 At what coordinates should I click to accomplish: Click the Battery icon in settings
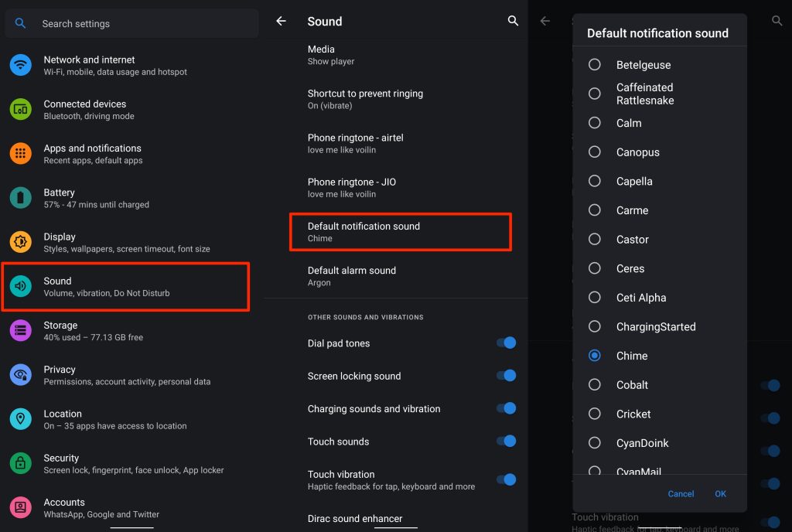tap(21, 197)
